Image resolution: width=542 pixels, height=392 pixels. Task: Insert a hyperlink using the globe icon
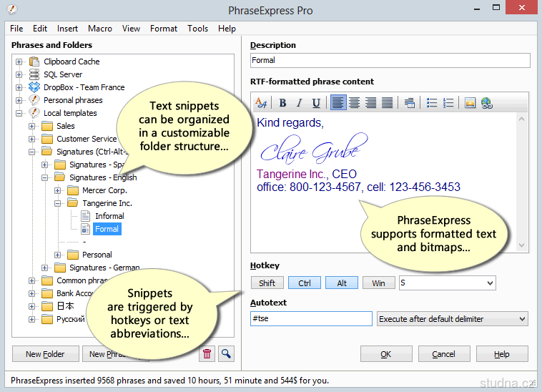tap(486, 103)
